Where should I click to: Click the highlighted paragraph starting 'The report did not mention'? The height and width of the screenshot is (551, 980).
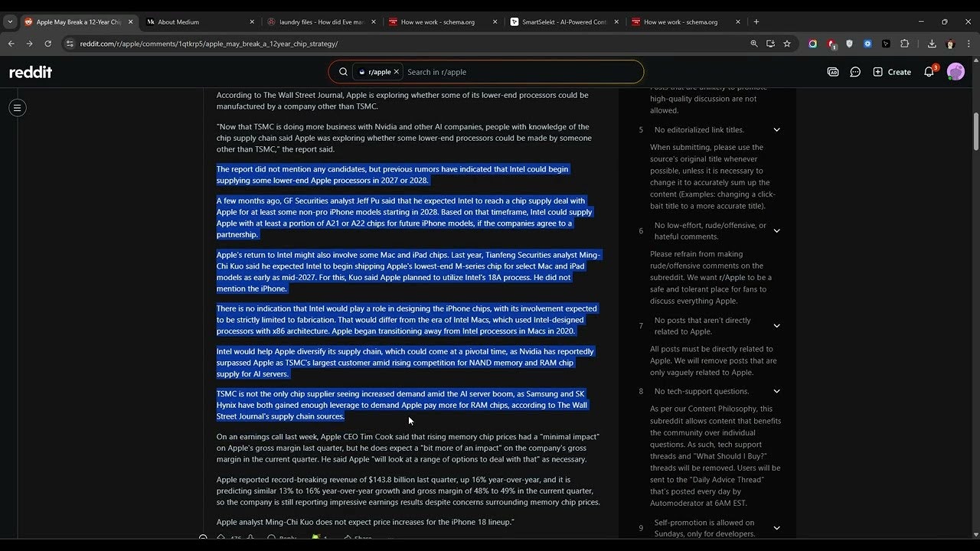(393, 174)
